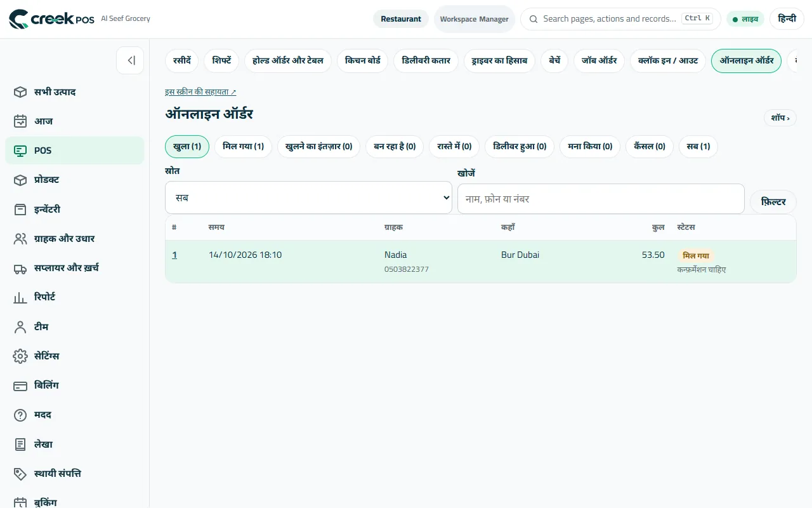Select the रास्ते में (0) filter
Viewport: 812px width, 508px height.
click(454, 147)
